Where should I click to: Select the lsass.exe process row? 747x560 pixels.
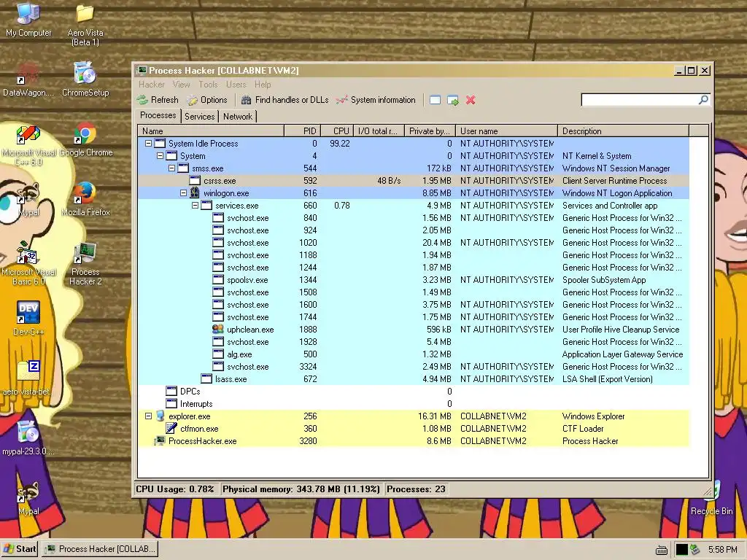tap(414, 379)
